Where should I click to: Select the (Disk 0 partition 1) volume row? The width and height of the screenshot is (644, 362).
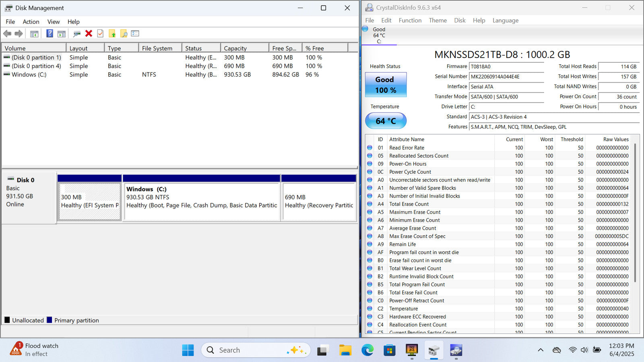180,58
